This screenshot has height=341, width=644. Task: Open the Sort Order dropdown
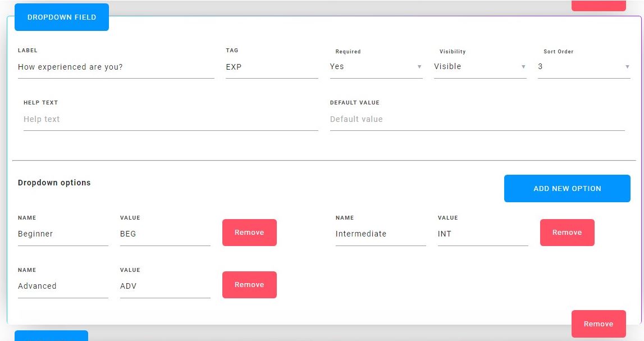coord(584,66)
